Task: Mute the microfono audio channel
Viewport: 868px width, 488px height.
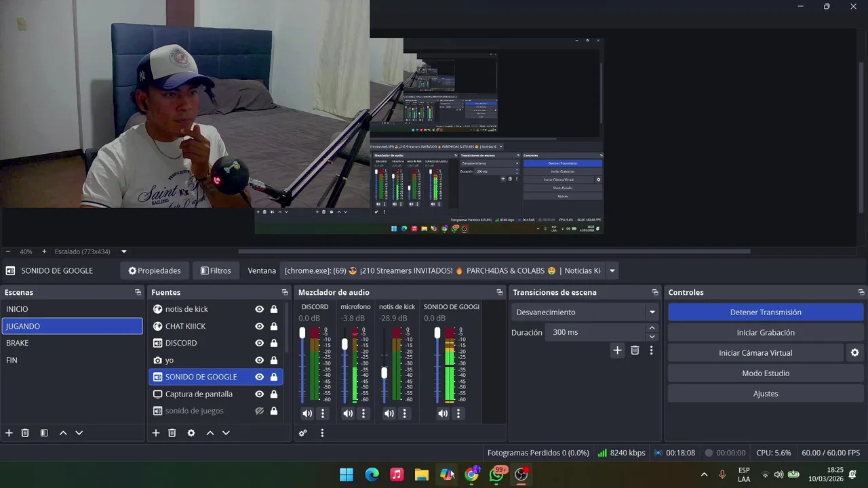Action: tap(348, 413)
